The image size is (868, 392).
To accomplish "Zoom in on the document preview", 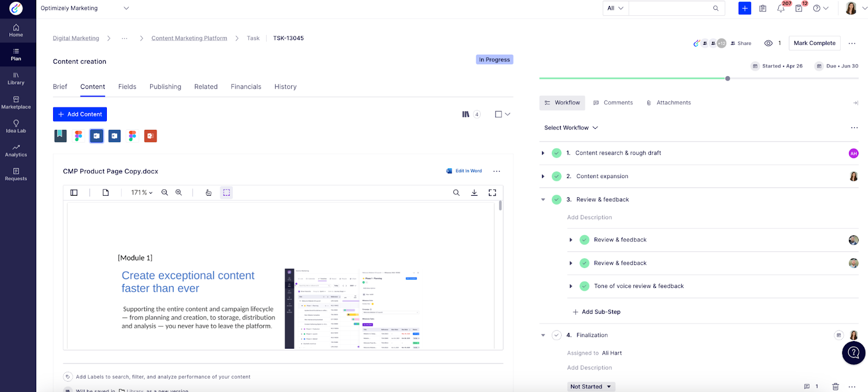I will tap(179, 192).
